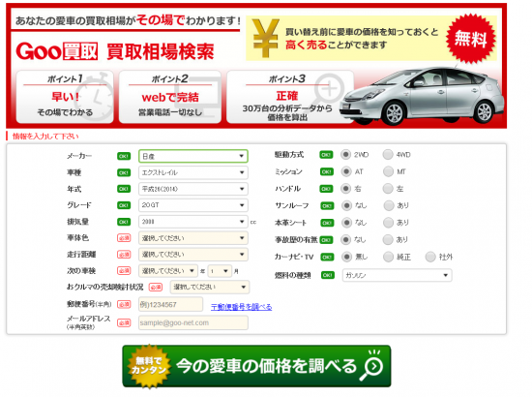532x397 pixels.
Task: Click the 必須 badge next to 次の車検
Action: pos(124,271)
